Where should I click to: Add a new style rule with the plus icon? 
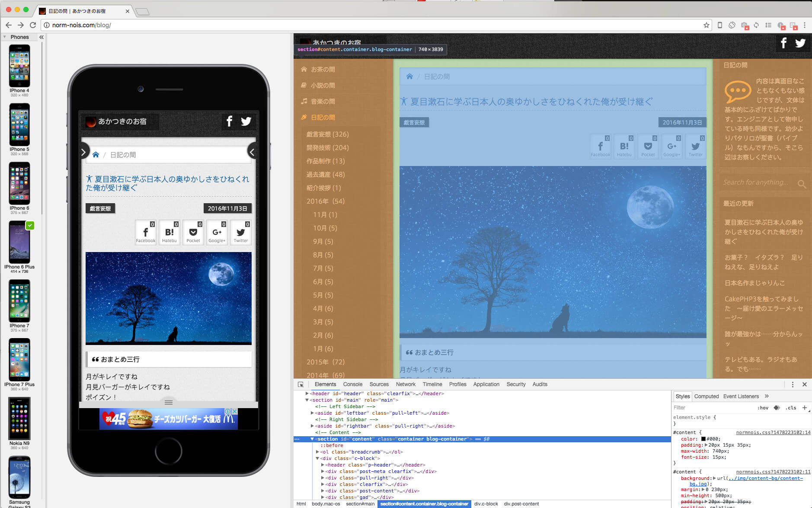coord(805,407)
